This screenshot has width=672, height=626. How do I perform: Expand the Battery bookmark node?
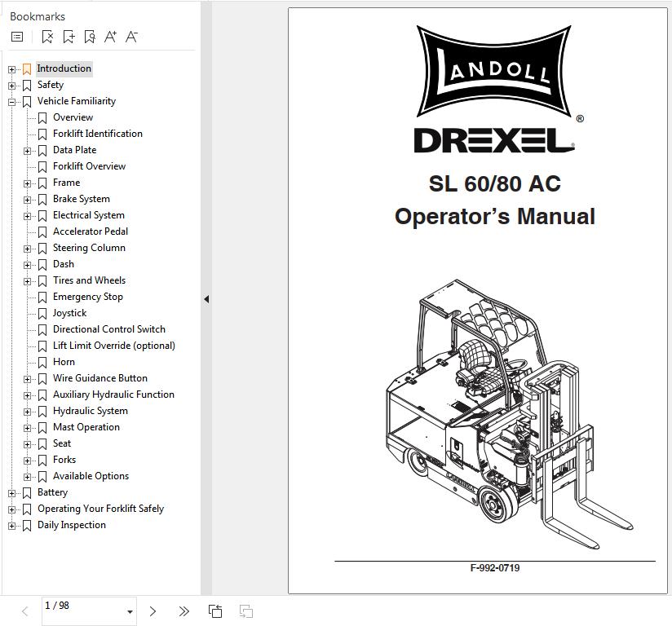[12, 493]
